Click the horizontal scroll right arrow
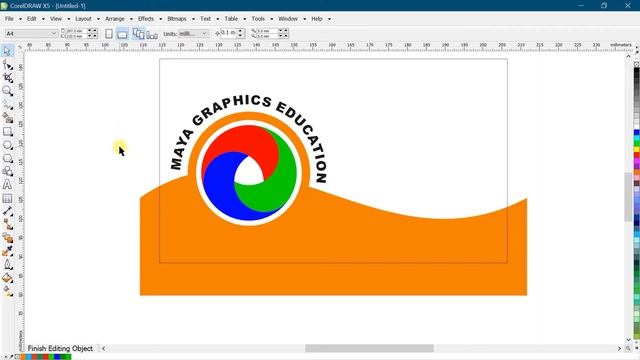Screen dimensions: 640x360 [x=619, y=348]
